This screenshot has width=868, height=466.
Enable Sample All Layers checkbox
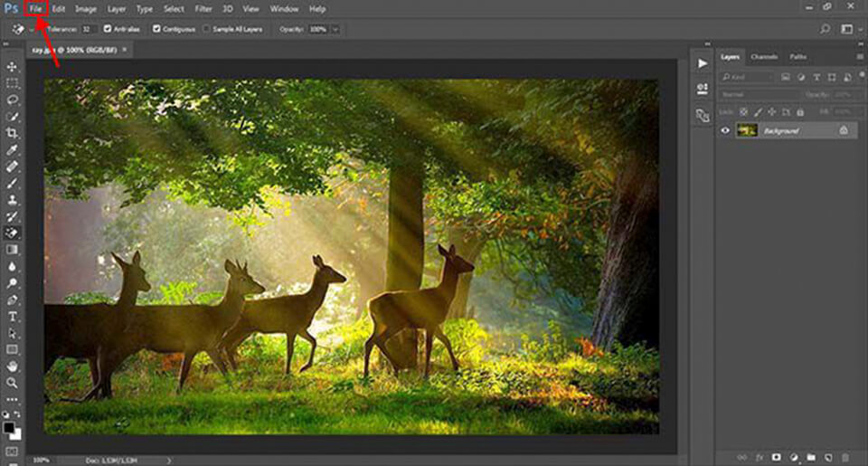(206, 29)
